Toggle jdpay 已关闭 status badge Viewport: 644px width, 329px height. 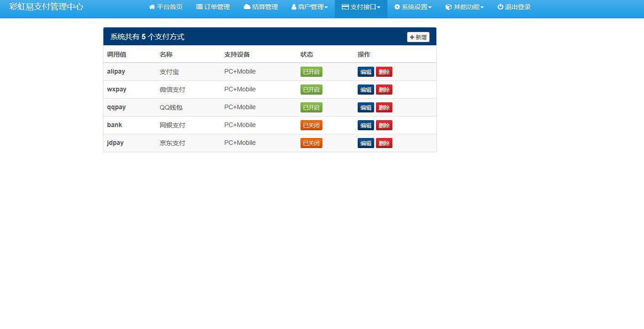pyautogui.click(x=311, y=143)
